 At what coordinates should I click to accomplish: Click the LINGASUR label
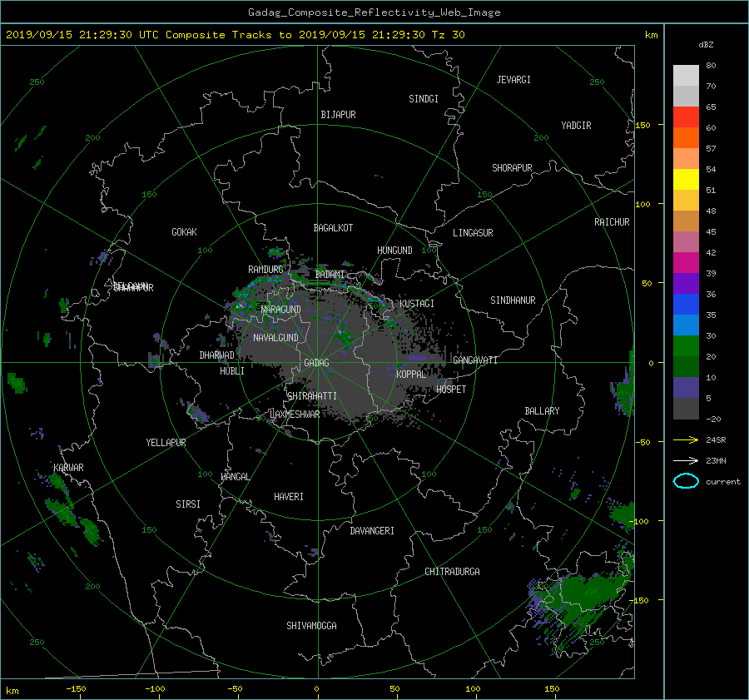click(473, 233)
